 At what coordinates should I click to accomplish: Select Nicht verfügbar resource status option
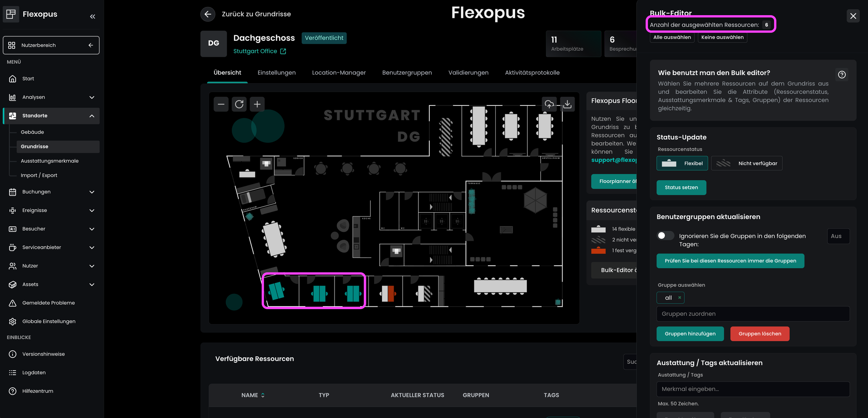click(x=746, y=164)
